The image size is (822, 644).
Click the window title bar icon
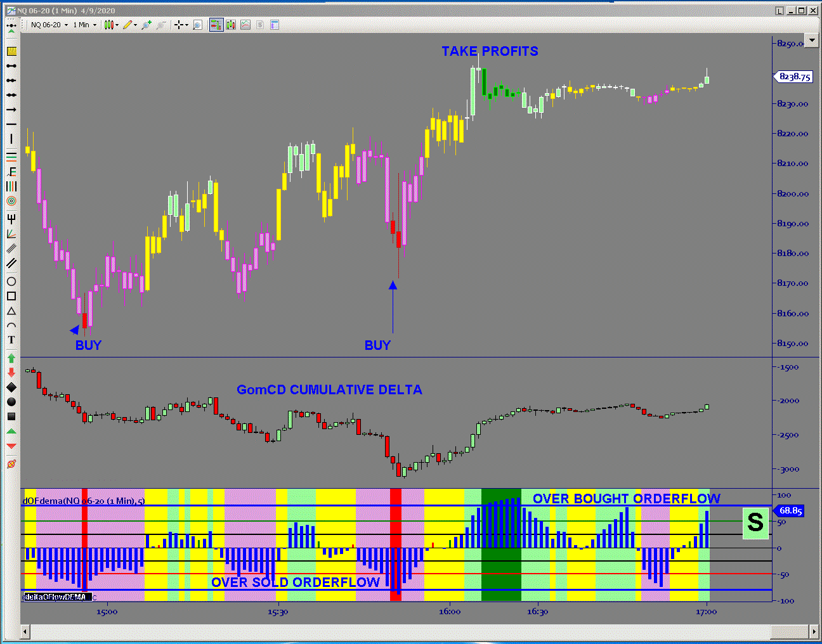[11, 10]
